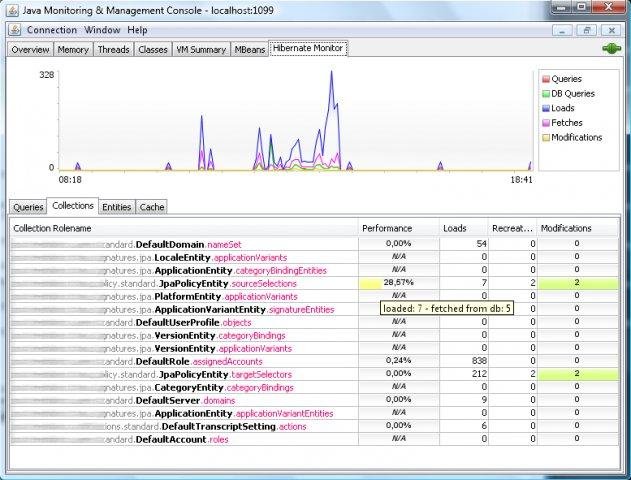
Task: Select CategoryEntity.categoryBindings row
Action: coord(315,387)
